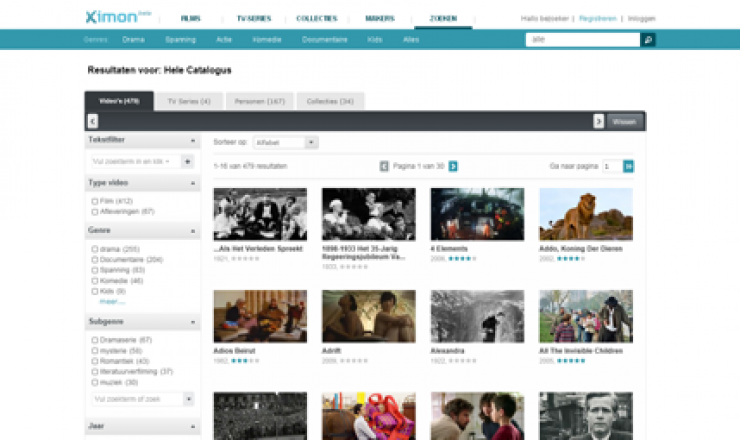The image size is (740, 440).
Task: Check the Film (412) checkbox
Action: [x=95, y=201]
